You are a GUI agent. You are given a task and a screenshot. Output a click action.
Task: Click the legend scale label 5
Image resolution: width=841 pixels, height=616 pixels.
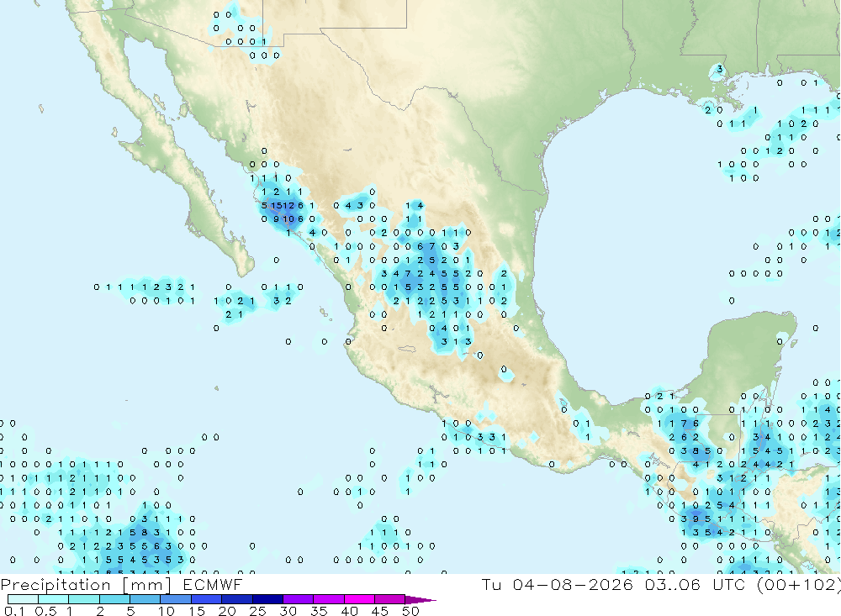click(130, 611)
